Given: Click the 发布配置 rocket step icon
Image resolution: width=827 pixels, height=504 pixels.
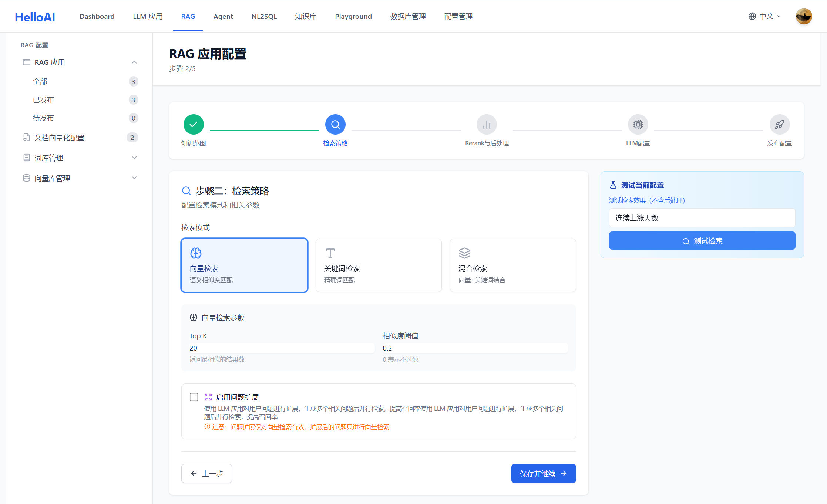Looking at the screenshot, I should 779,124.
